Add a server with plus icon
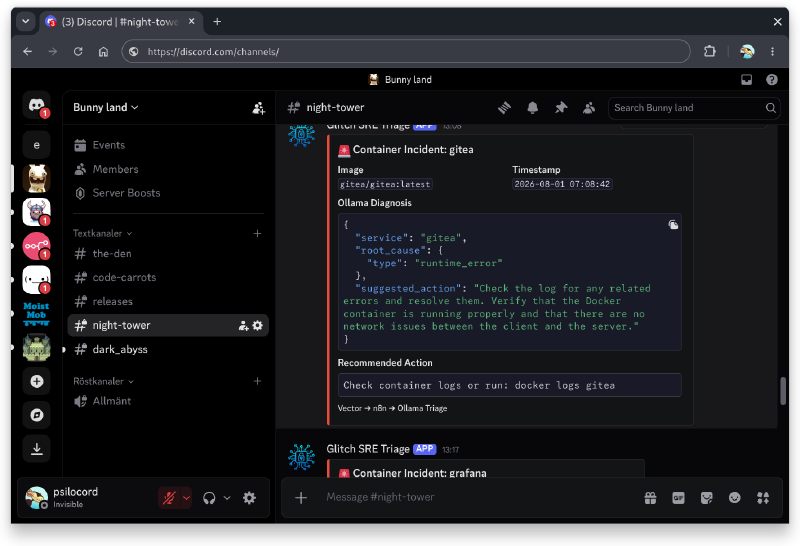The width and height of the screenshot is (800, 546). pyautogui.click(x=36, y=381)
